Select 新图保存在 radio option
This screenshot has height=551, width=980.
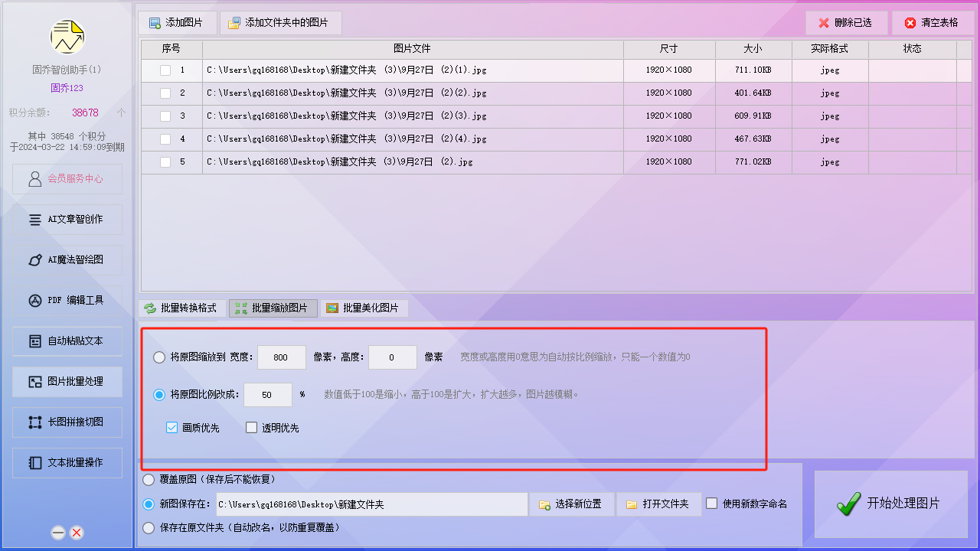pos(149,504)
